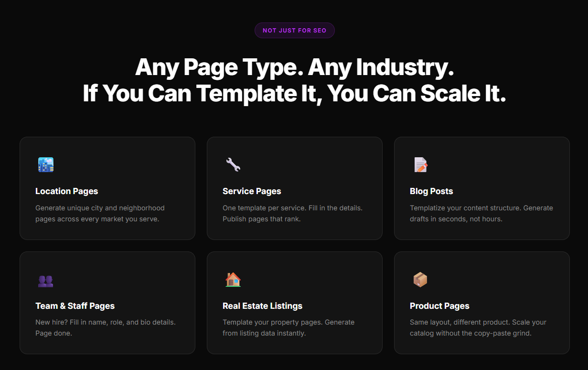Screen dimensions: 588x370
Task: Click the text 'Template your property pages. Generate'
Action: tap(289, 322)
